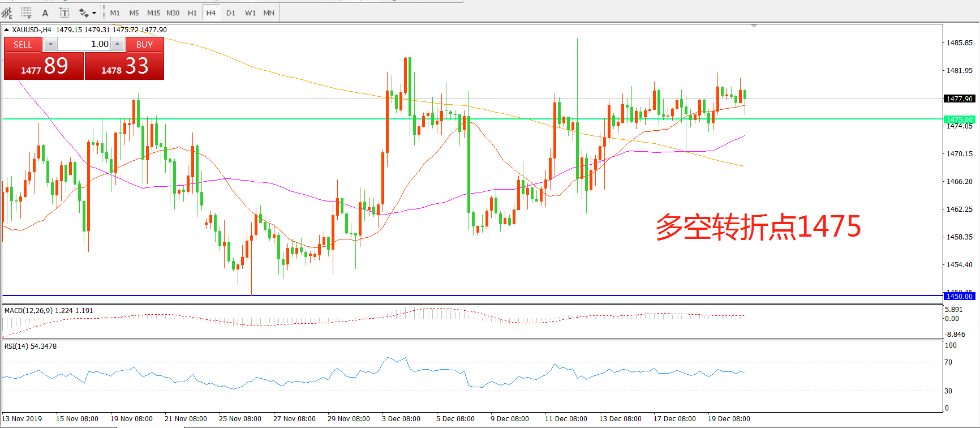The height and width of the screenshot is (428, 980).
Task: Click the Arrows objects tool icon
Action: [x=84, y=12]
